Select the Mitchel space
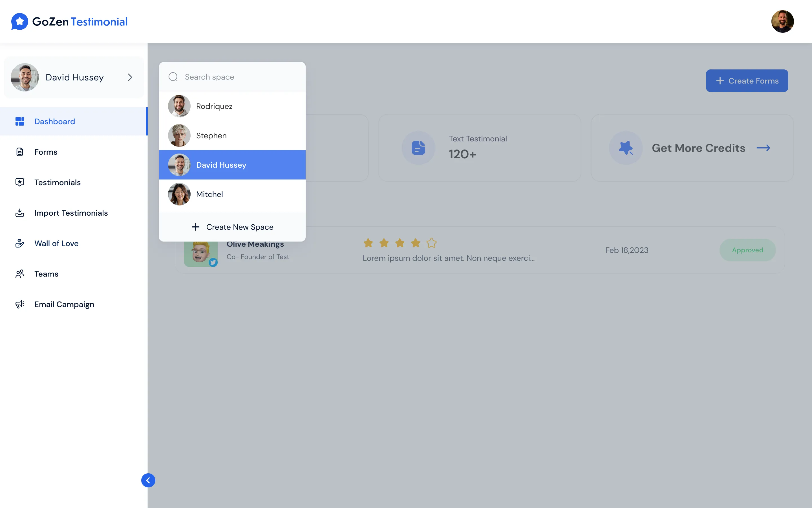Screen dimensions: 812x508 (232, 194)
